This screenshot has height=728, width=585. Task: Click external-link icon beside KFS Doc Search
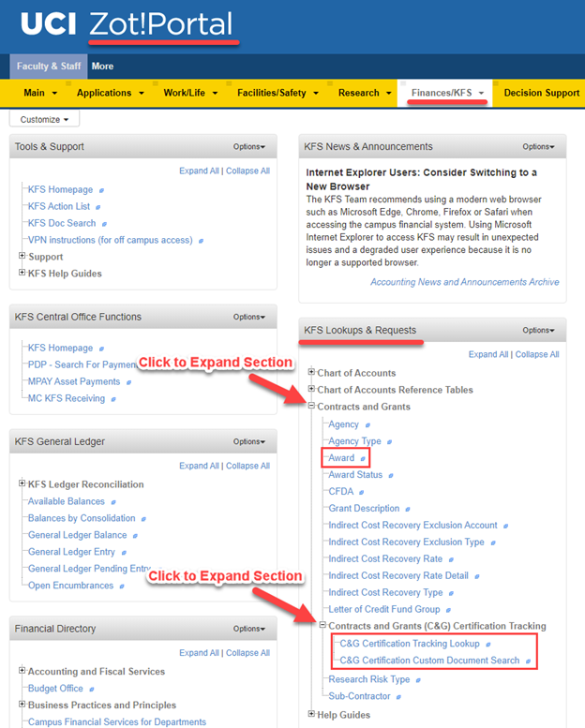click(x=104, y=224)
